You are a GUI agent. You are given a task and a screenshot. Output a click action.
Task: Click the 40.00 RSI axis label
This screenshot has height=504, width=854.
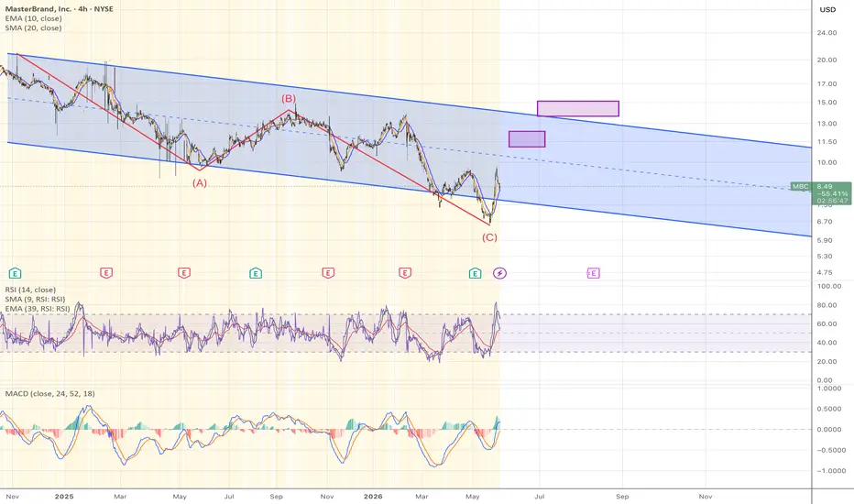[827, 343]
